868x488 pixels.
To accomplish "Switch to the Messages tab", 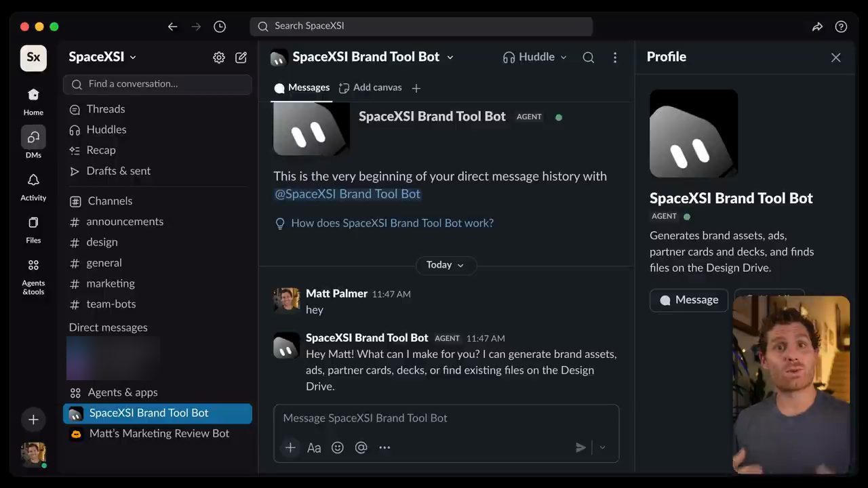I will click(302, 87).
